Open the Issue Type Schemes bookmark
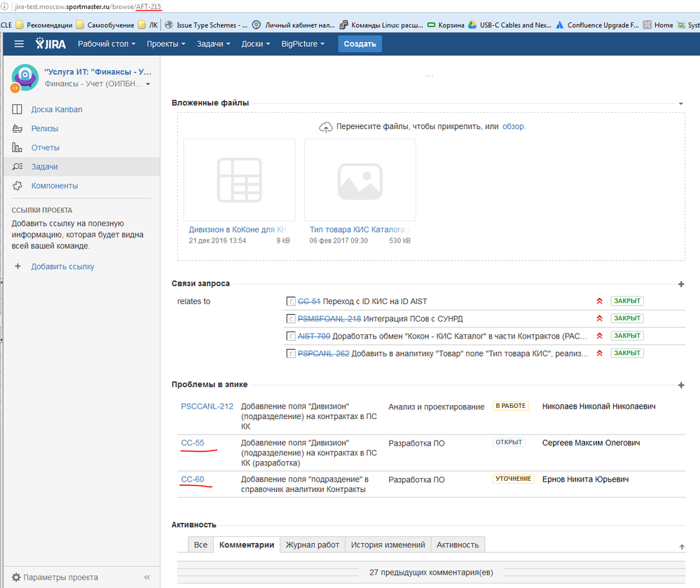 tap(206, 25)
